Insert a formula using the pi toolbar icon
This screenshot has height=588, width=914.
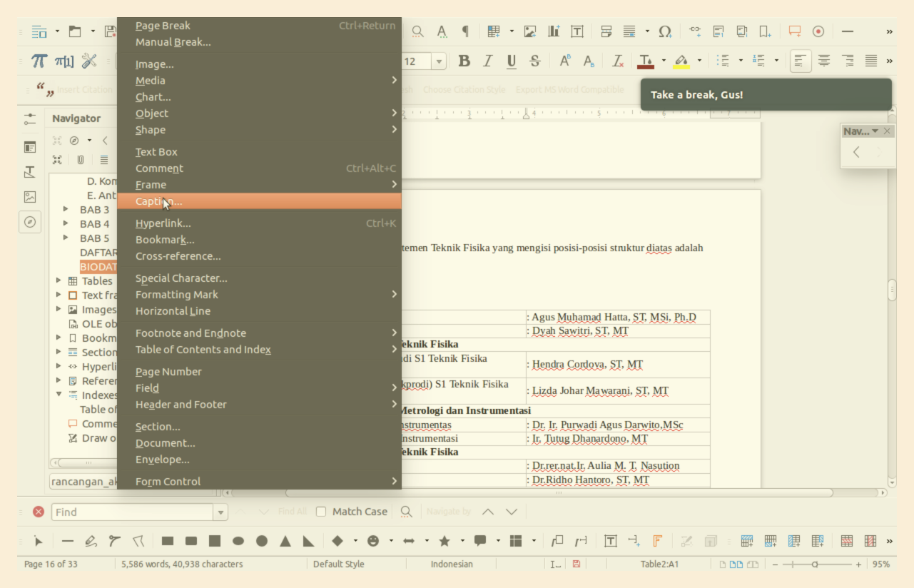pyautogui.click(x=38, y=61)
